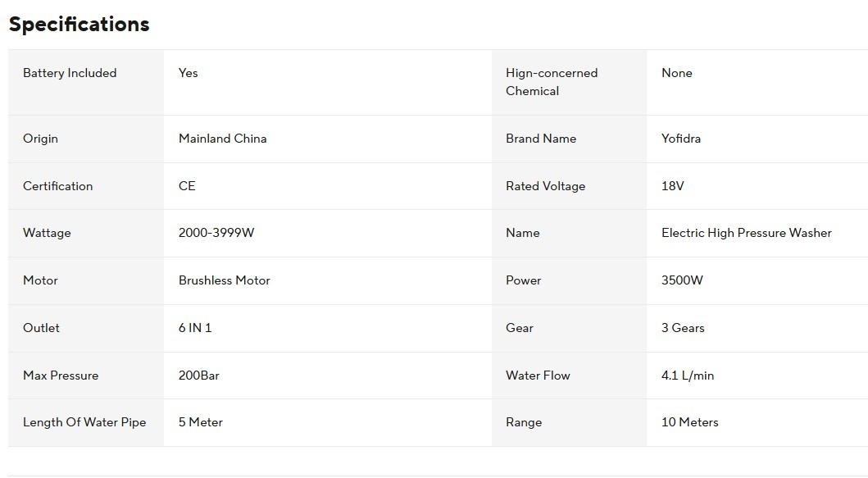868x478 pixels.
Task: Select the None chemical value
Action: (x=676, y=73)
